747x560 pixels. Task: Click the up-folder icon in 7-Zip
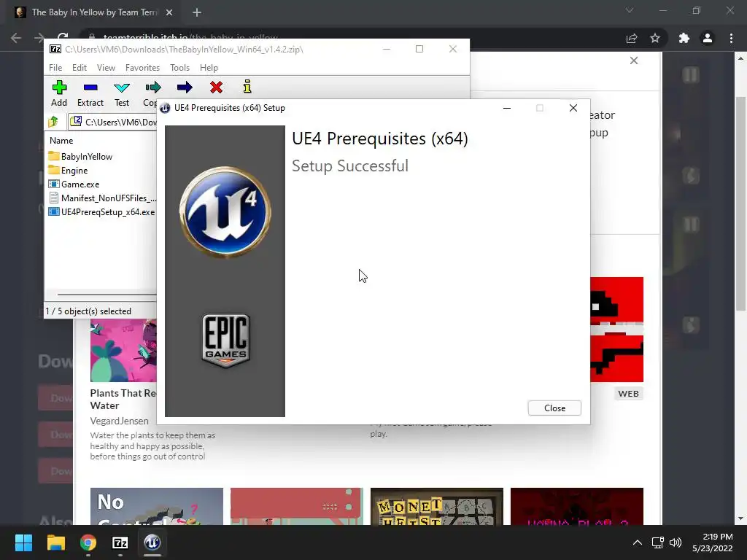point(53,122)
